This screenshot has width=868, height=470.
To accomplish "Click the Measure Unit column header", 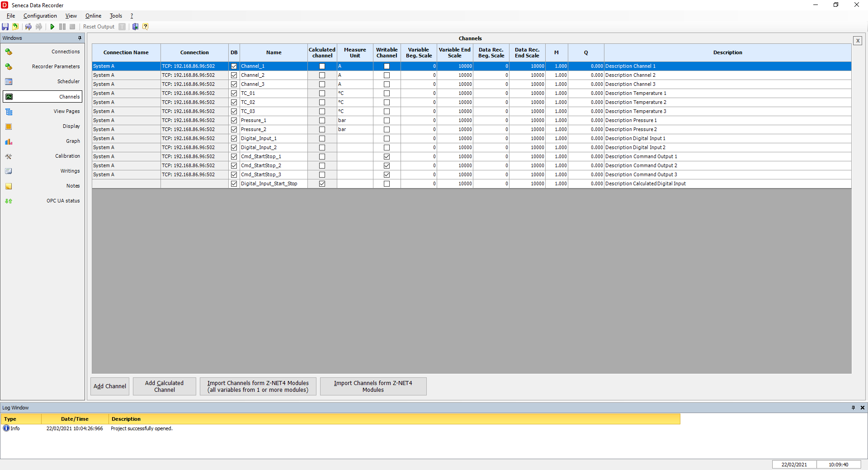I will click(x=355, y=53).
